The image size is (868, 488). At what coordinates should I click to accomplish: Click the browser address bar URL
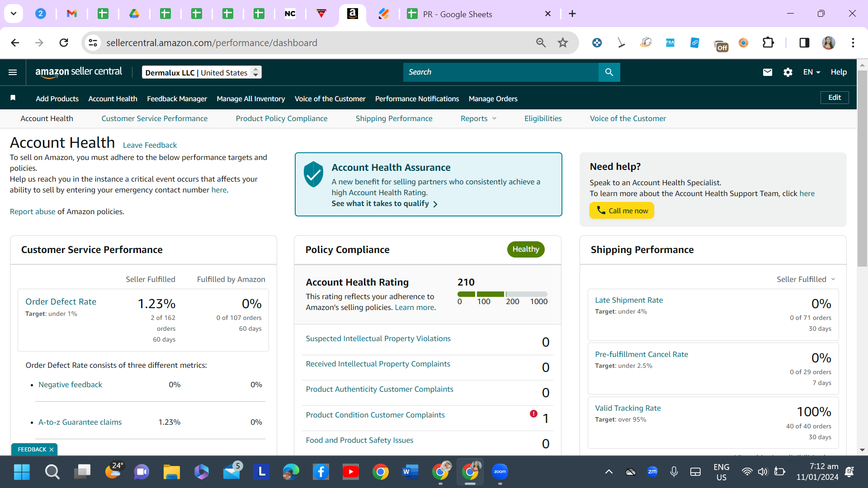212,42
